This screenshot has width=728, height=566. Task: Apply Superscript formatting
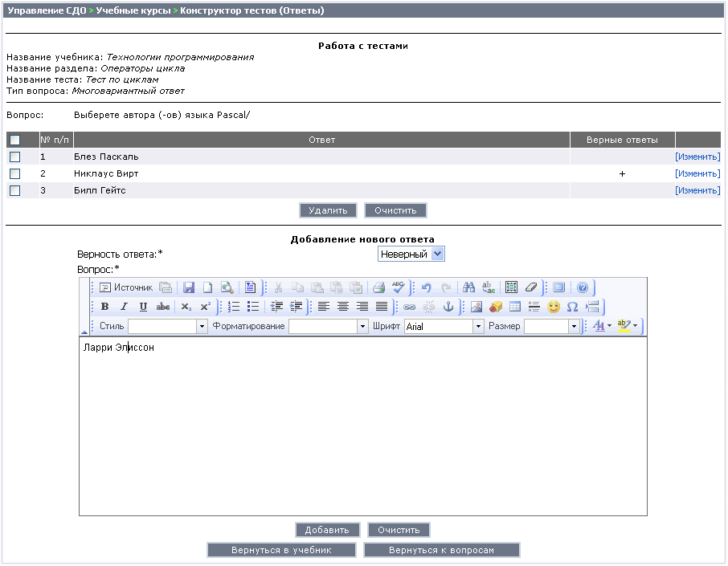point(205,307)
